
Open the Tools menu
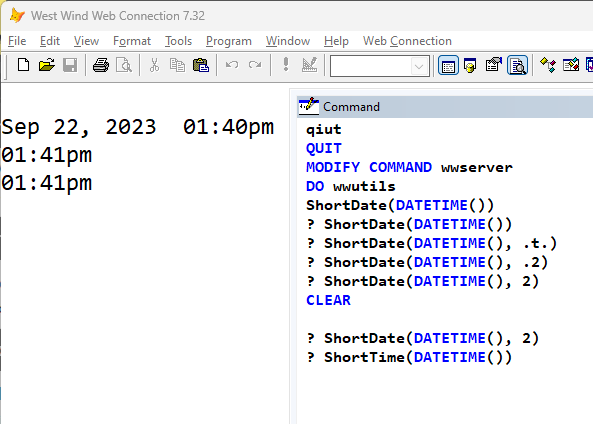click(x=179, y=41)
